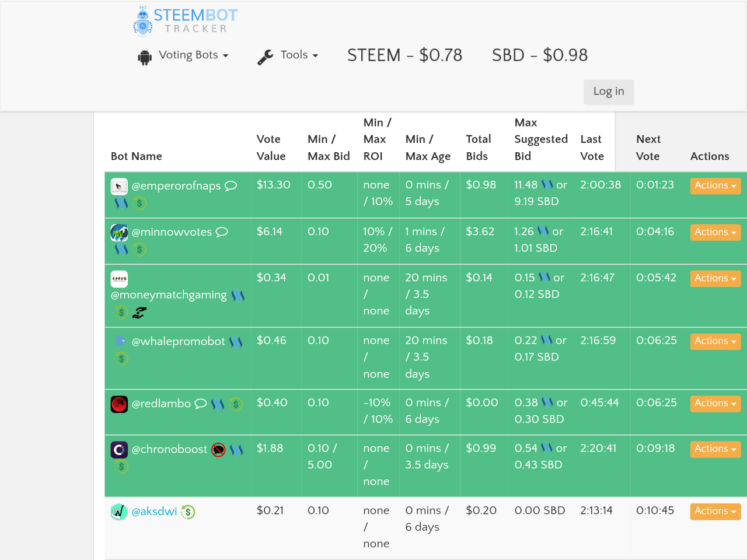Click the wrench icon beside Tools
The width and height of the screenshot is (747, 560).
pos(266,57)
